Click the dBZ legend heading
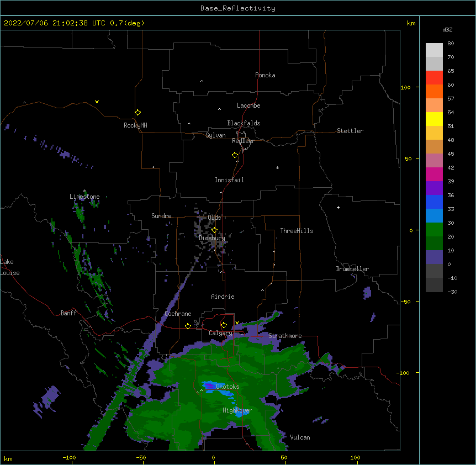Viewport: 476px width, 465px height. (447, 29)
